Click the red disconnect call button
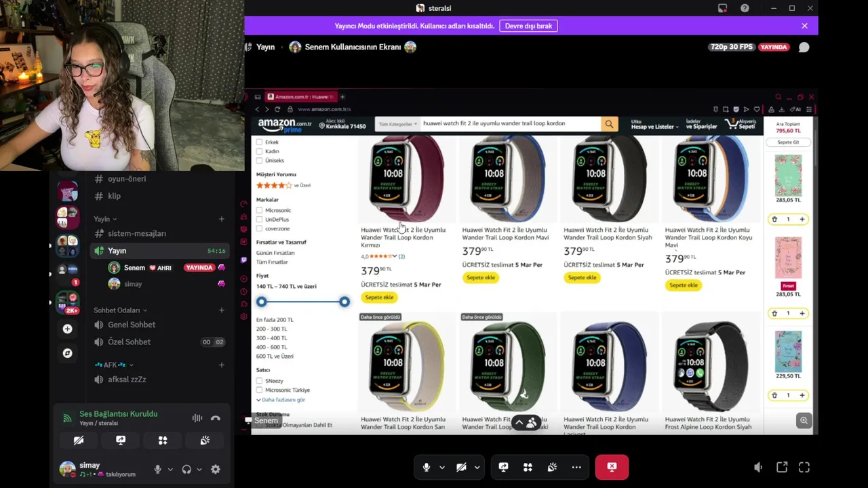The width and height of the screenshot is (868, 488). coord(612,467)
